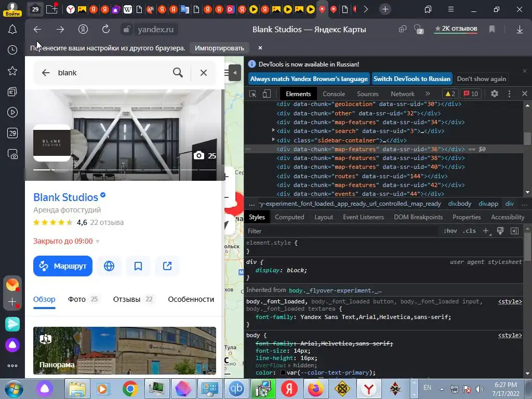This screenshot has height=399, width=532.
Task: Switch to the Console tab
Action: [334, 94]
